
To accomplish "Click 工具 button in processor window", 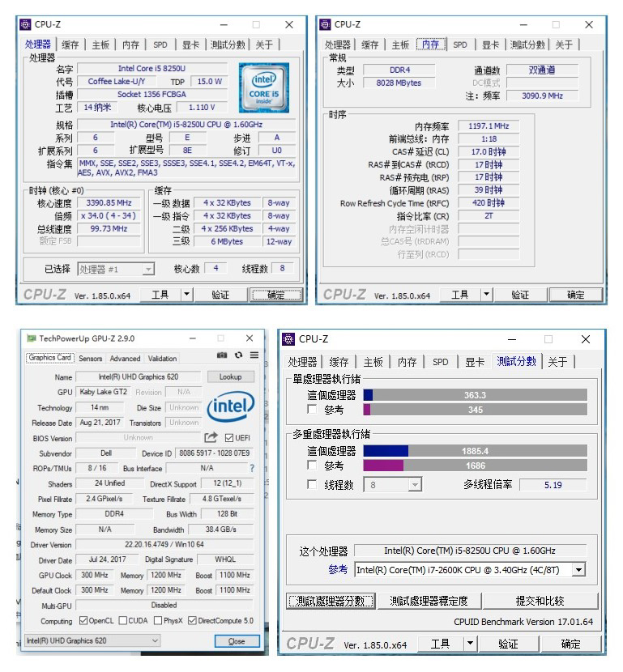I will 160,295.
